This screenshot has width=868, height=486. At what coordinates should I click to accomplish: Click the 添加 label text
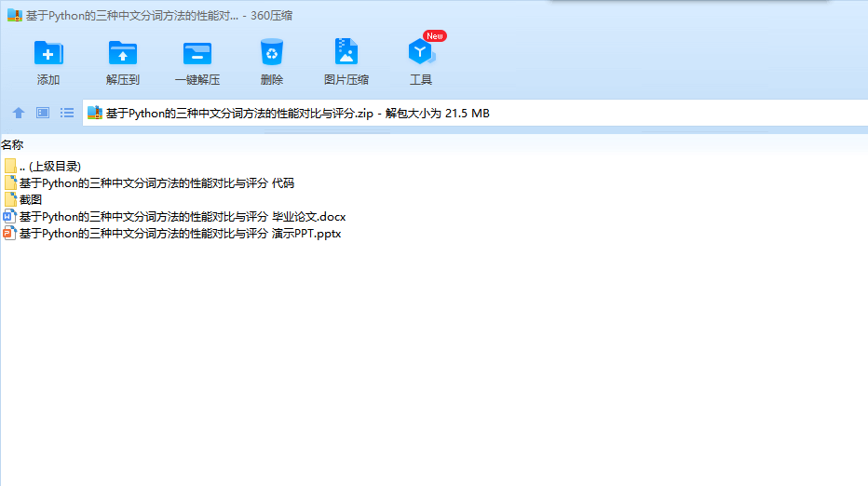point(48,80)
